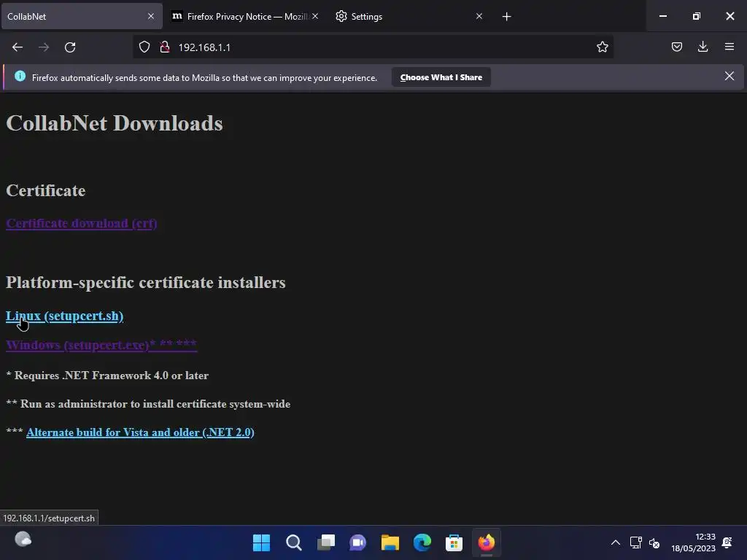Click the CollabNet Downloads heading
Image resolution: width=747 pixels, height=560 pixels.
click(115, 123)
